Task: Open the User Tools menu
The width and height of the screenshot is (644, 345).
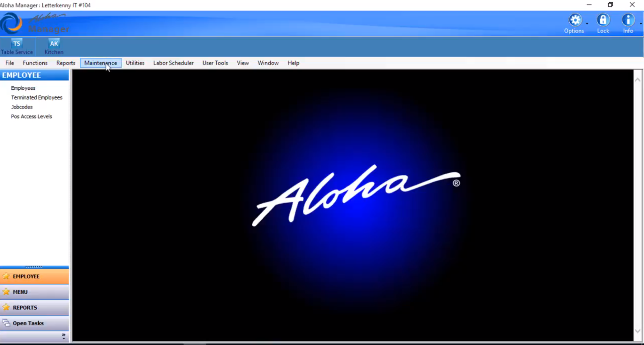Action: (215, 63)
